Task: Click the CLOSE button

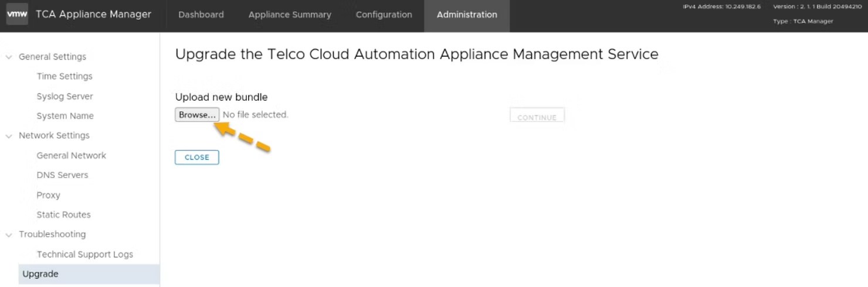Action: tap(196, 157)
